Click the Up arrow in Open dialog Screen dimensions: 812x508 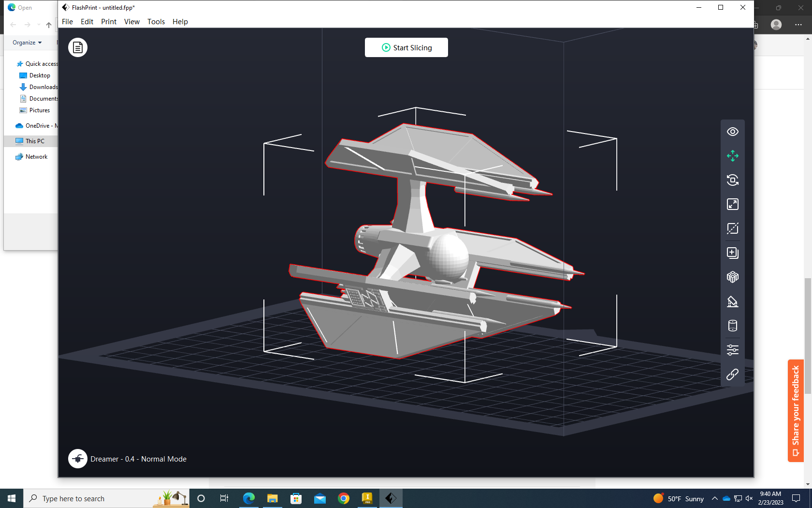click(x=49, y=25)
